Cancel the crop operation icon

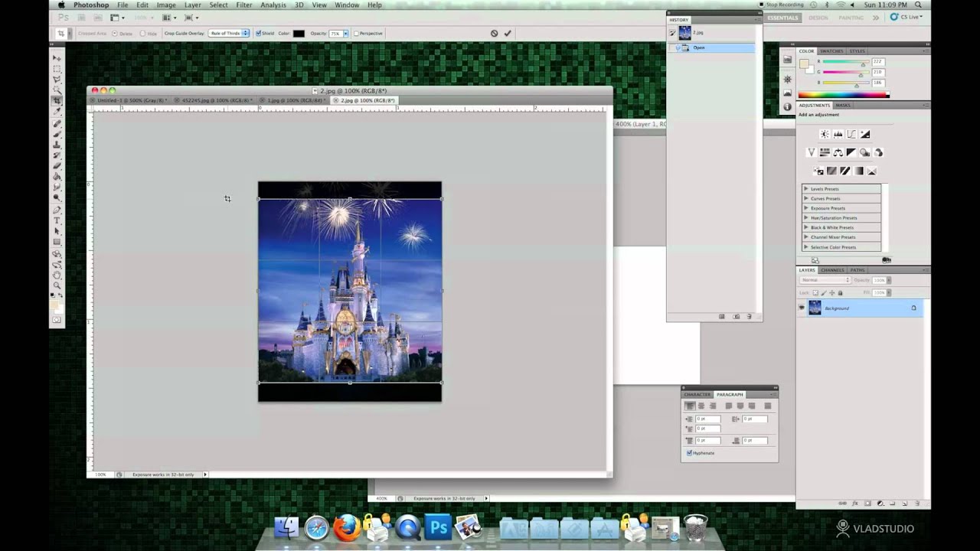[494, 33]
